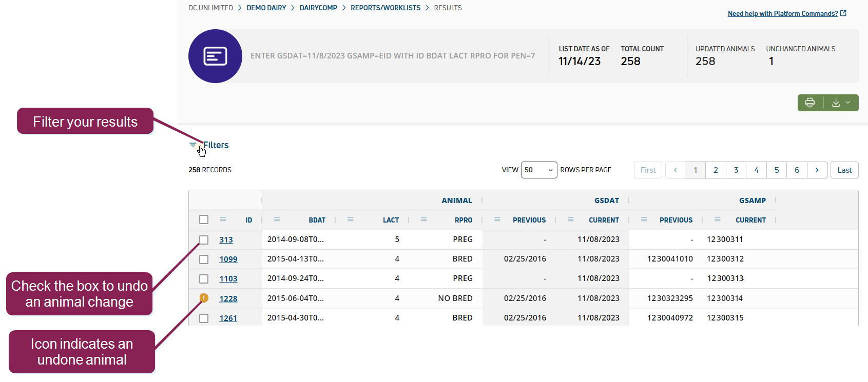This screenshot has height=382, width=868.
Task: Expand the rows per page dropdown
Action: 538,170
